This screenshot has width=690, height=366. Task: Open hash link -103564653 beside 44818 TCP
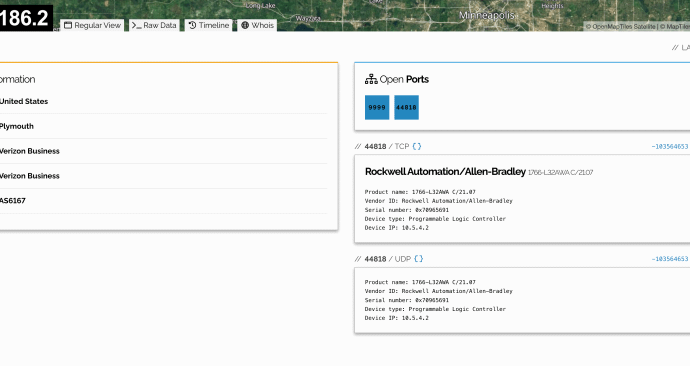[670, 146]
